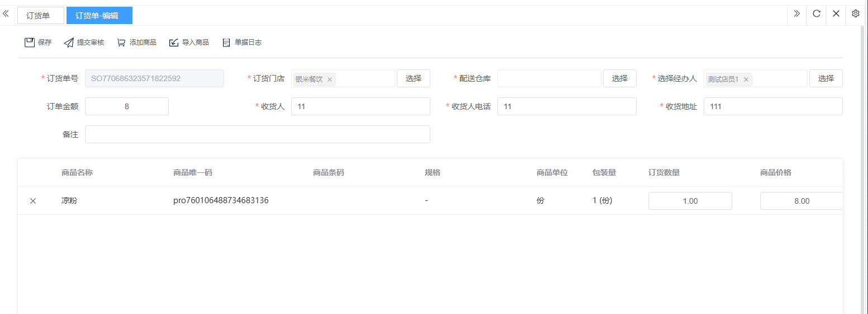
Task: Open the 单据日志 document log icon
Action: tap(226, 43)
